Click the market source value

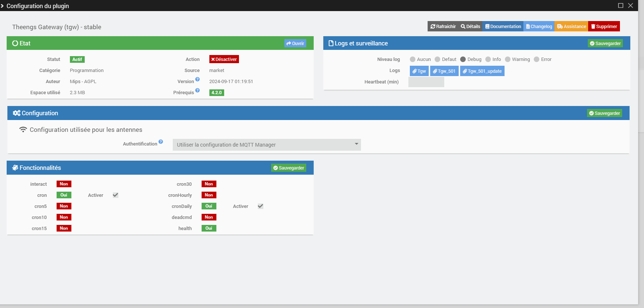point(217,71)
